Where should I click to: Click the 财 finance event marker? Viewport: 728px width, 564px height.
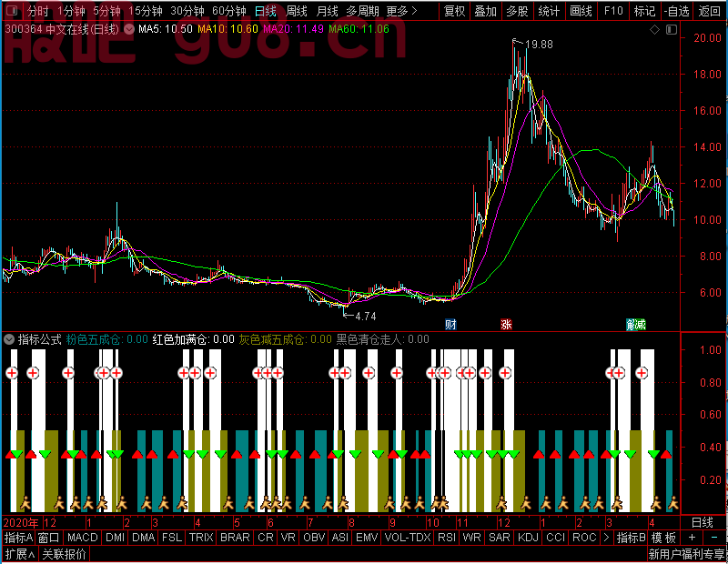click(x=450, y=324)
